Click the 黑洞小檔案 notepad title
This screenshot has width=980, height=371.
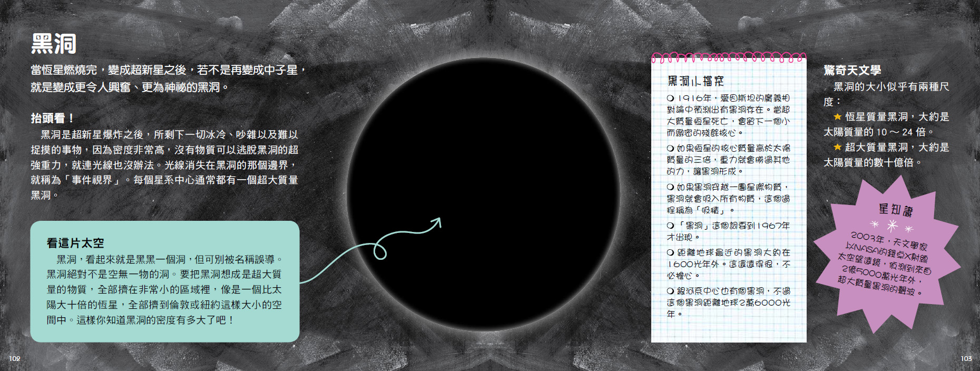point(695,81)
